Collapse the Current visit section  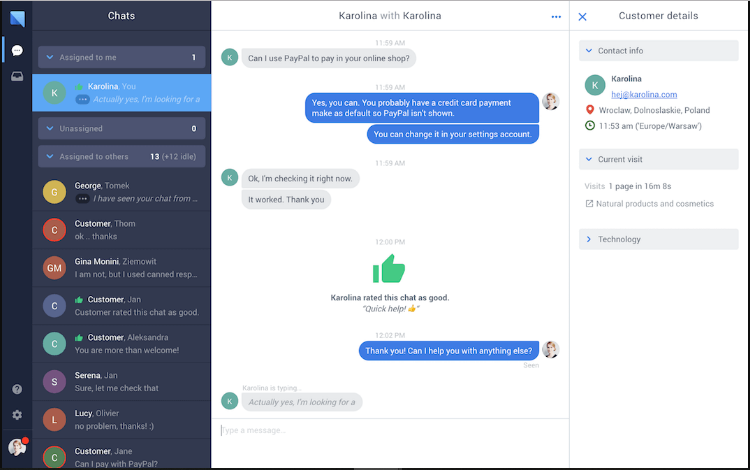[x=659, y=159]
